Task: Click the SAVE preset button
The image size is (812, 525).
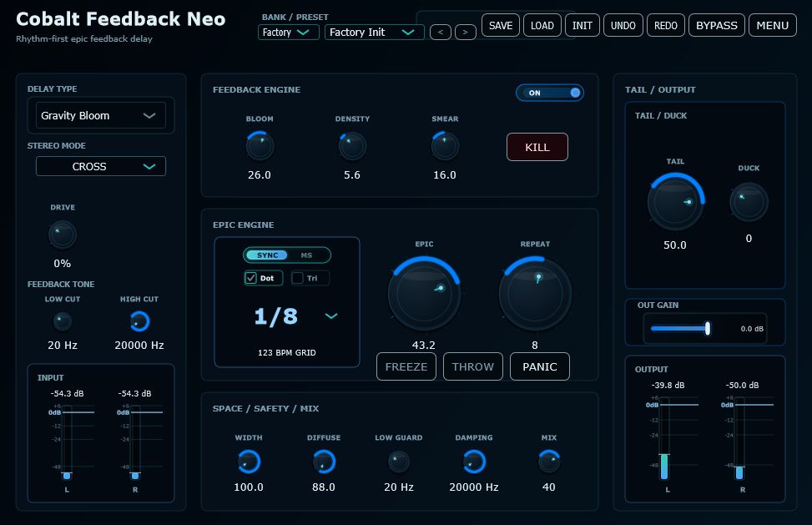Action: coord(500,25)
